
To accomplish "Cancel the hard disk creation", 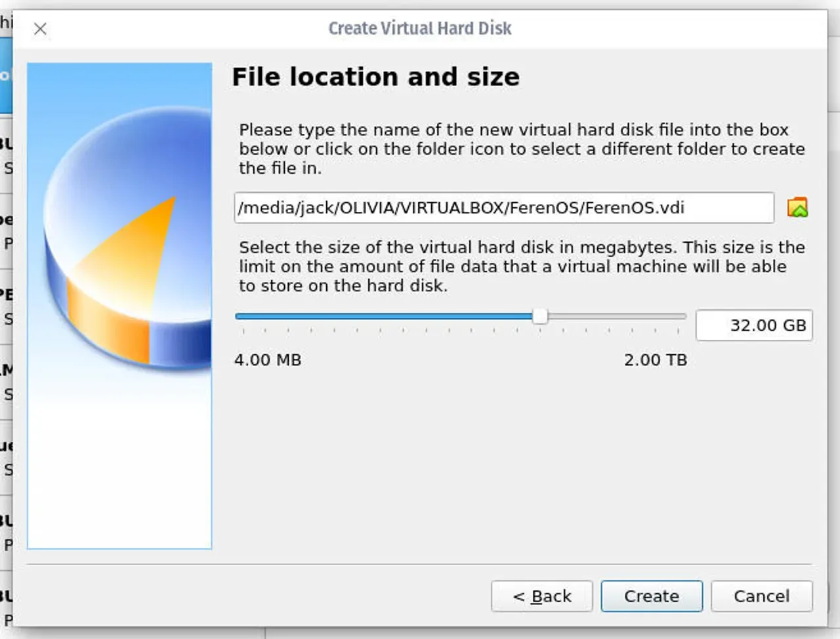I will 762,596.
